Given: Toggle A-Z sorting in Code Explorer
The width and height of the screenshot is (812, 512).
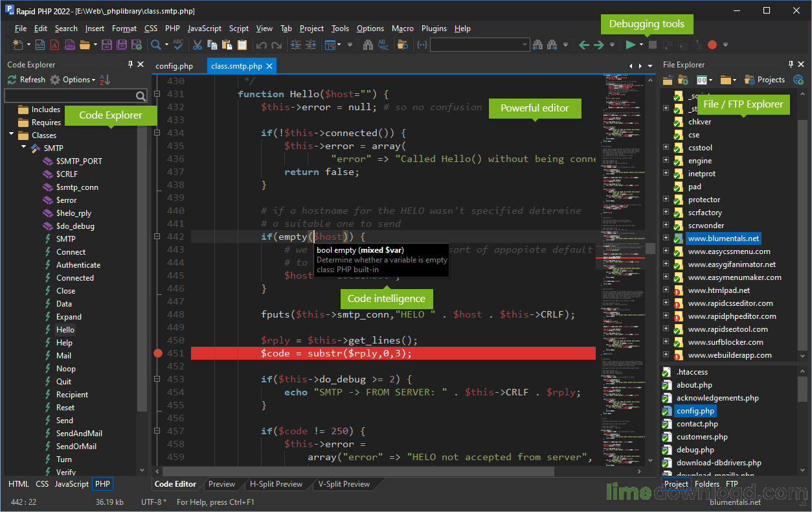Looking at the screenshot, I should [x=105, y=80].
